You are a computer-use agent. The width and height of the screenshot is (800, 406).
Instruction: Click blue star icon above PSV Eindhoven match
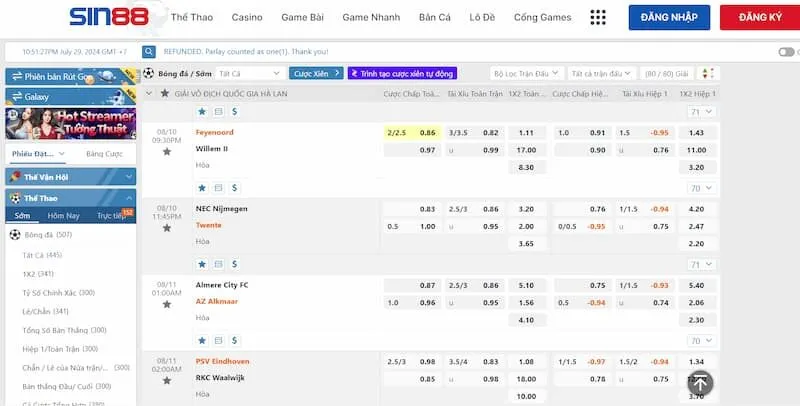coord(202,340)
